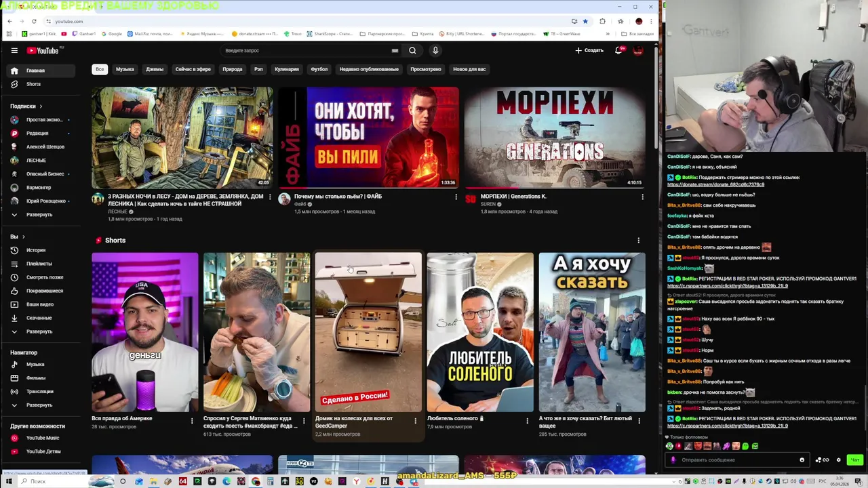Open Музыка under Навигатор
Image resolution: width=868 pixels, height=488 pixels.
click(42, 364)
